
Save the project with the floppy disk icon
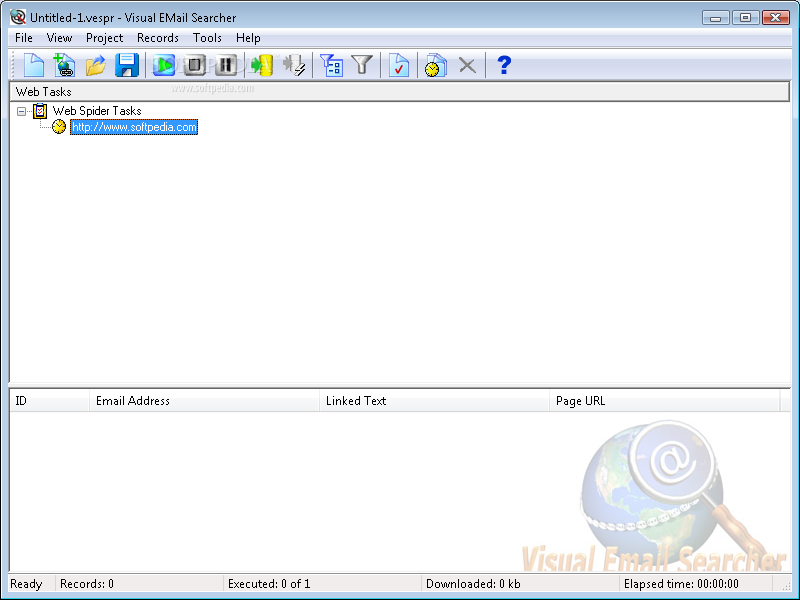127,65
